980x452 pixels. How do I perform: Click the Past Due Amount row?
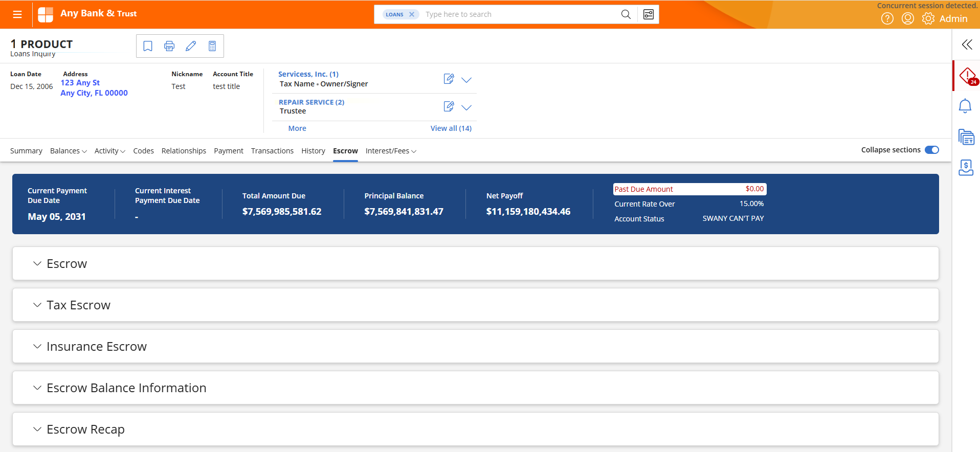point(689,189)
